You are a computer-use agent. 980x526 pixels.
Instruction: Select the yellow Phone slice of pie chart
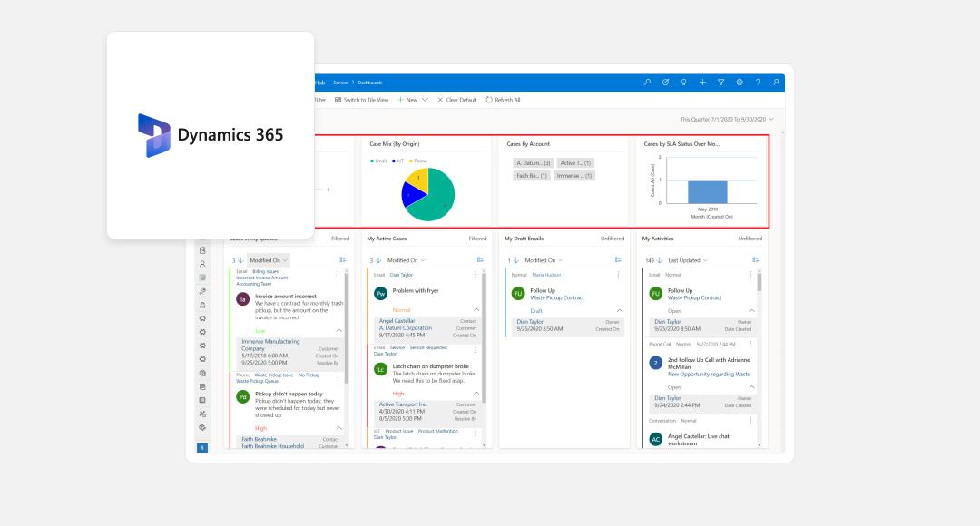(418, 178)
